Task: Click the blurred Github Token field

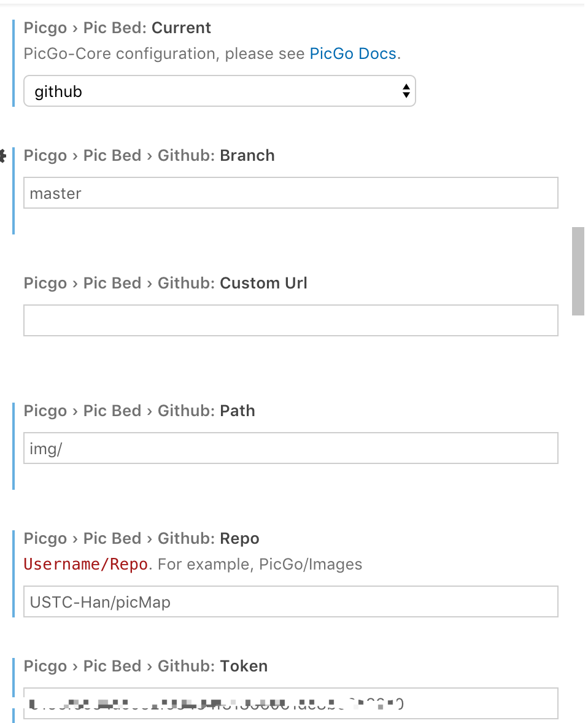Action: click(x=290, y=703)
